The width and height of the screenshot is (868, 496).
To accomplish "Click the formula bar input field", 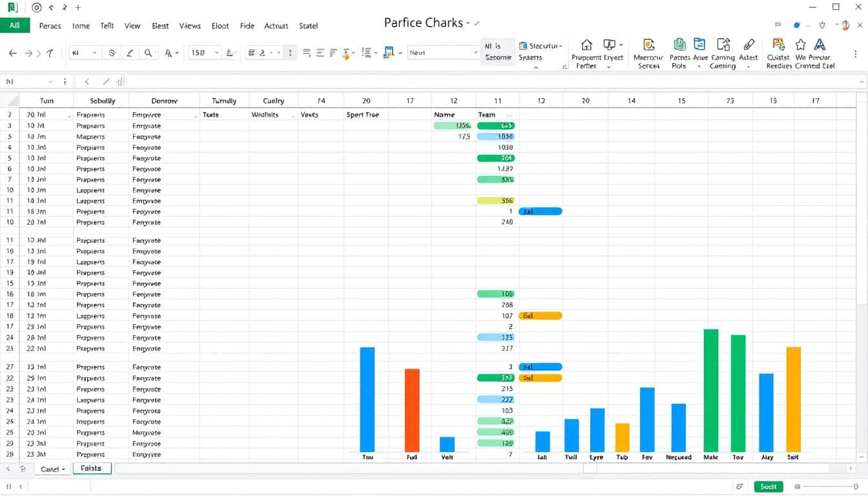I will pyautogui.click(x=491, y=82).
